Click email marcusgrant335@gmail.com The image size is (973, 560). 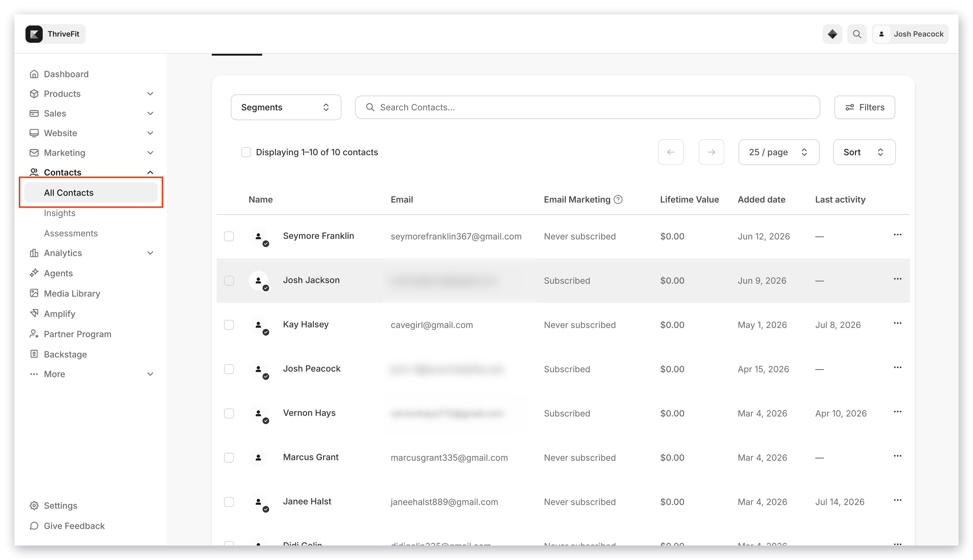point(449,457)
